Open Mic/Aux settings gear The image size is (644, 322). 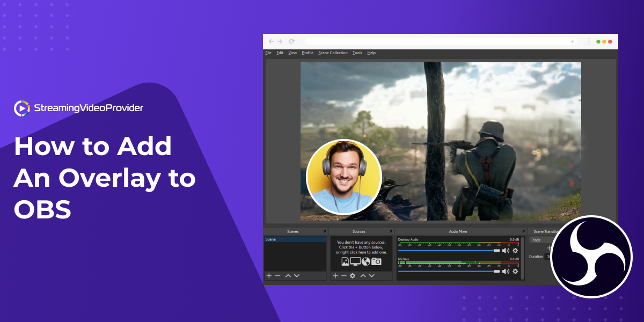[515, 272]
